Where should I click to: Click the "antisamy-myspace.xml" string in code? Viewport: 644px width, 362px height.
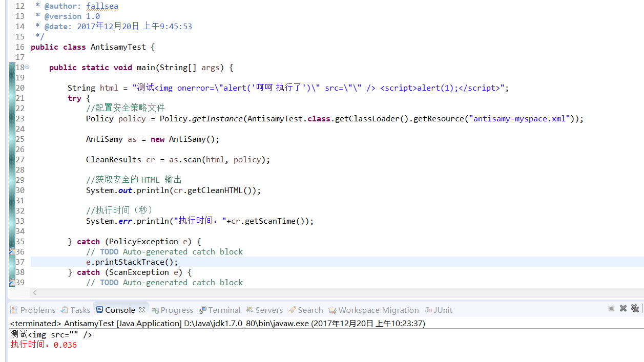click(x=520, y=119)
